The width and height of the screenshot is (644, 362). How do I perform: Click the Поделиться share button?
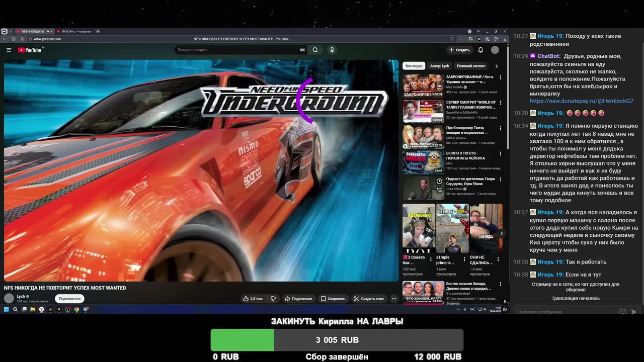point(298,299)
